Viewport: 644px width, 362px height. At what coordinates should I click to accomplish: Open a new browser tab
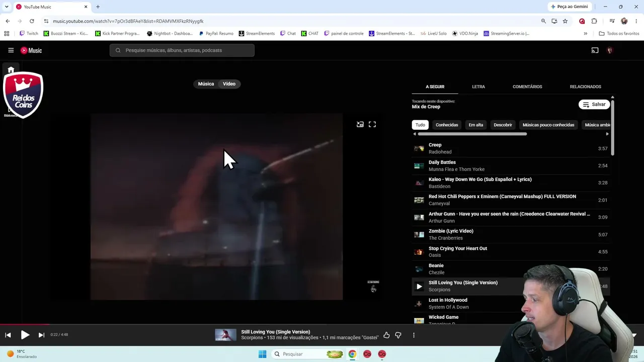point(98,7)
